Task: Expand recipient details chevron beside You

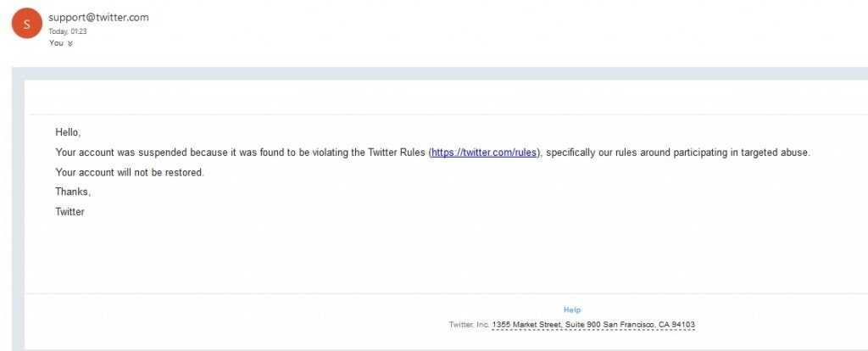Action: (70, 43)
